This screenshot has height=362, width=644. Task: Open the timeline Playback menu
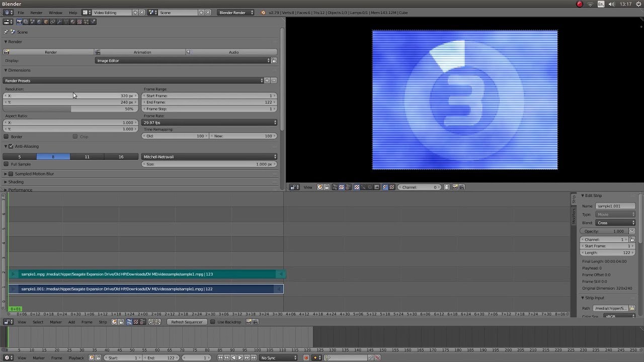76,357
